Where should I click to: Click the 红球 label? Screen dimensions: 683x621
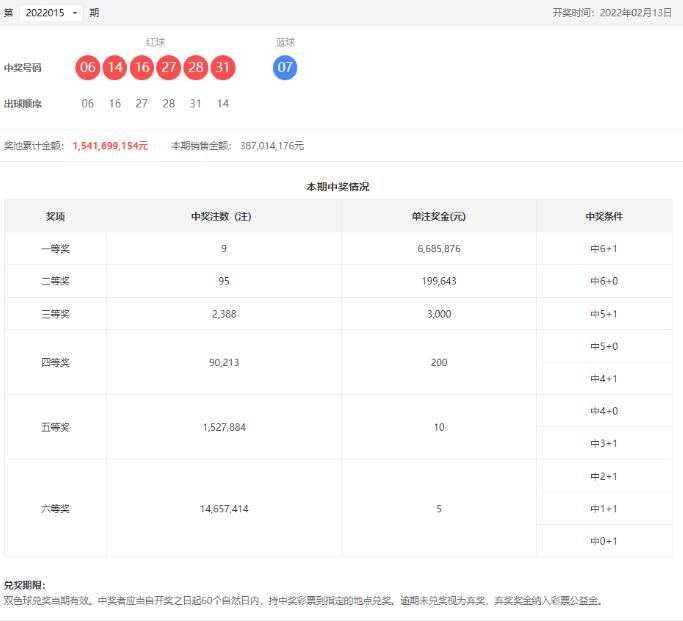click(156, 42)
